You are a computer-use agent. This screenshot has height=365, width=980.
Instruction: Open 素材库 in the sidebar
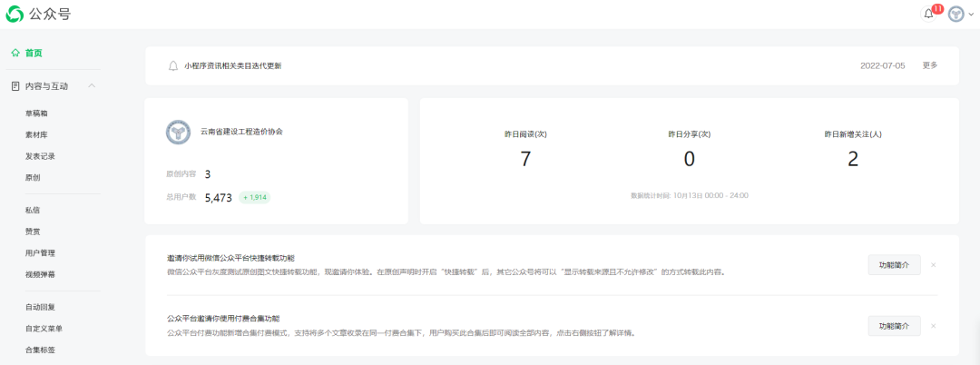(37, 135)
